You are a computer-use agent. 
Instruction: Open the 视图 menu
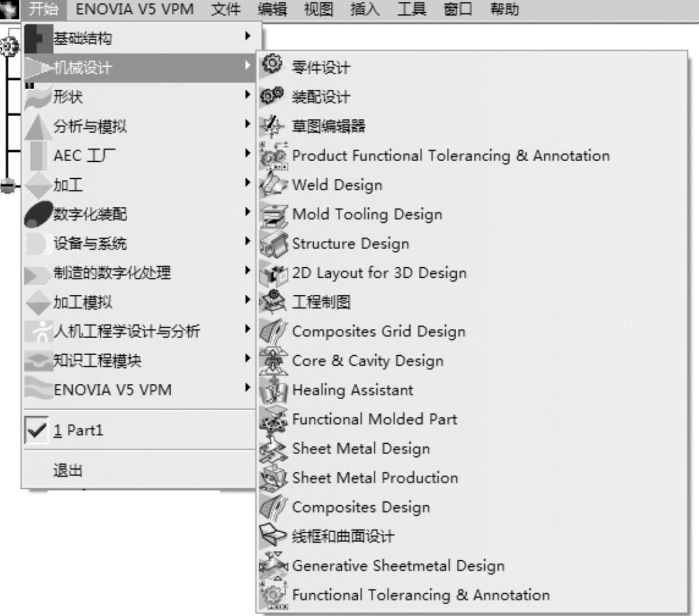click(x=318, y=9)
